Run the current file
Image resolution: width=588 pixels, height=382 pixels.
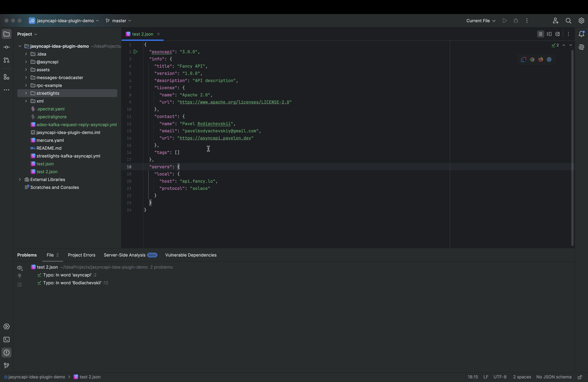(x=504, y=21)
